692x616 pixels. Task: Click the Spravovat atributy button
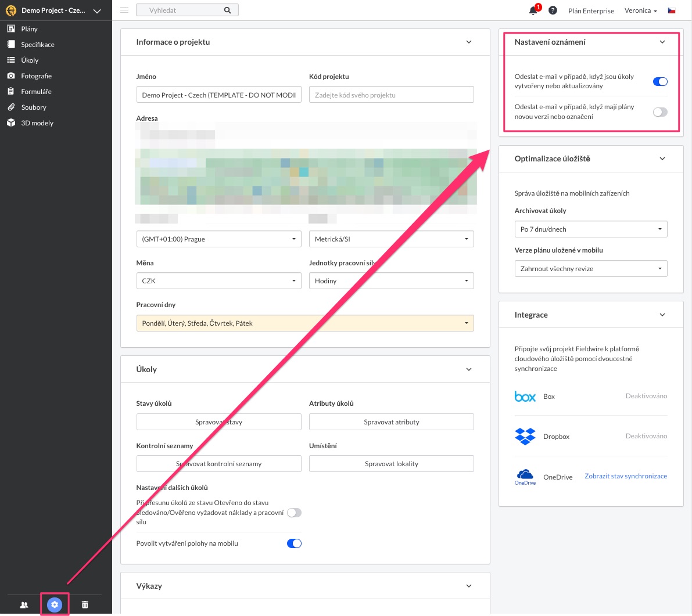pyautogui.click(x=391, y=422)
